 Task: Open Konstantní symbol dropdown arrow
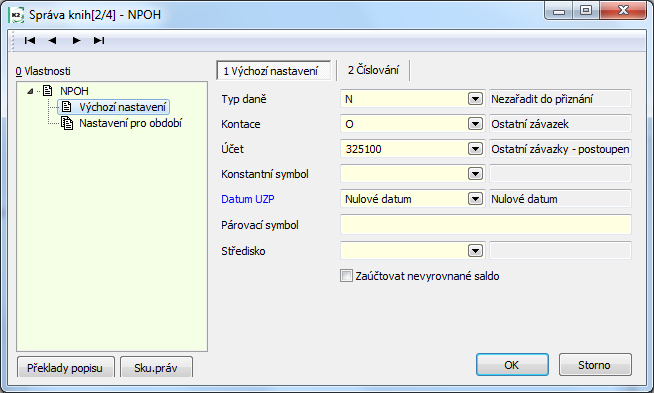pos(475,174)
